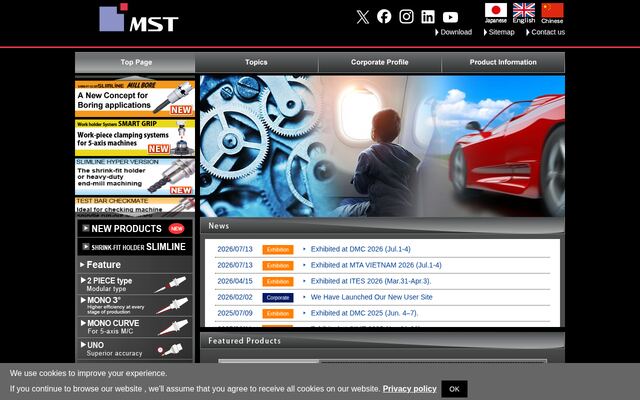Click the MONO 3 tool holder image
Viewport: 640px width, 400px height.
172,305
